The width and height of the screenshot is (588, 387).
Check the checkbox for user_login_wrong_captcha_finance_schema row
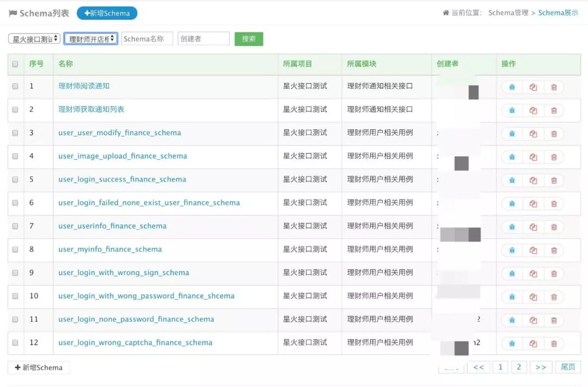(15, 343)
